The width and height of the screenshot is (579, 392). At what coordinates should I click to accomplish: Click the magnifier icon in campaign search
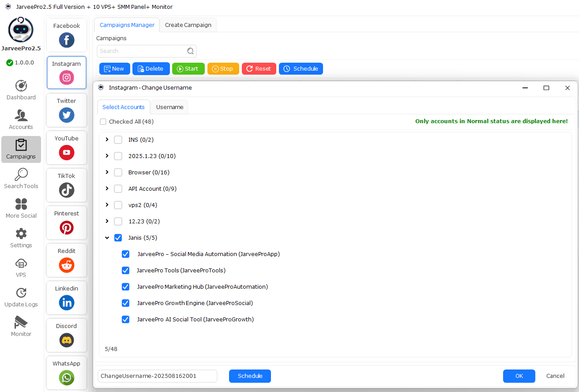[191, 51]
